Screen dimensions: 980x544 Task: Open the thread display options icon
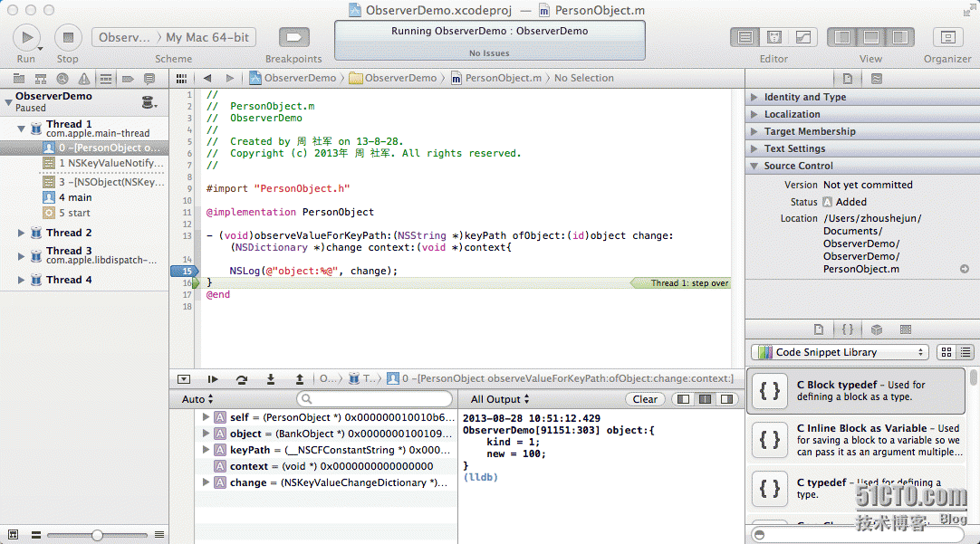coord(149,102)
